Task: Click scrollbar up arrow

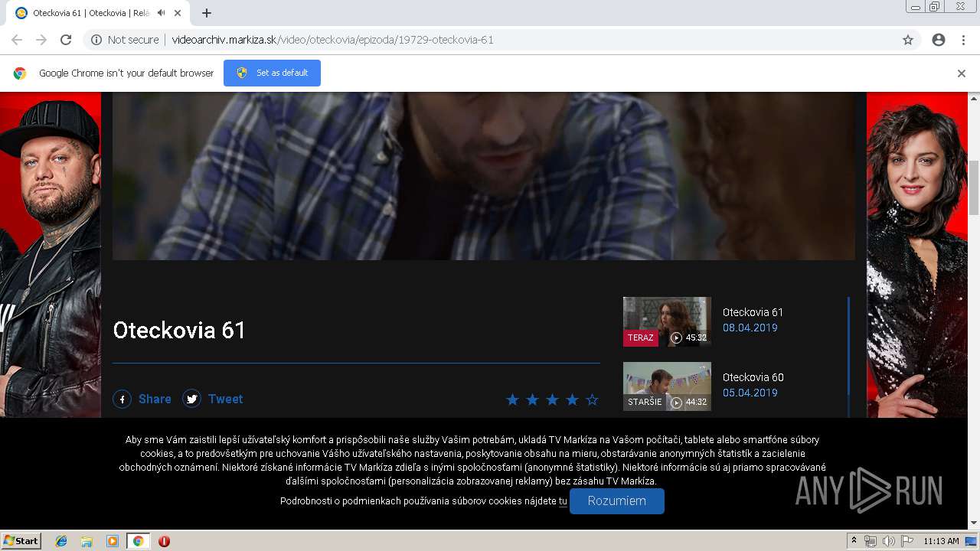Action: pos(974,98)
